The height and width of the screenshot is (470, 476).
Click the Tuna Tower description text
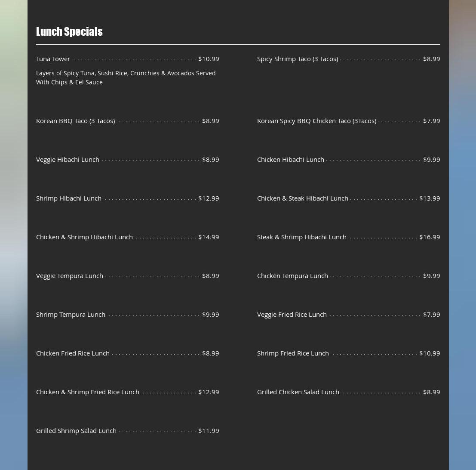[x=126, y=77]
